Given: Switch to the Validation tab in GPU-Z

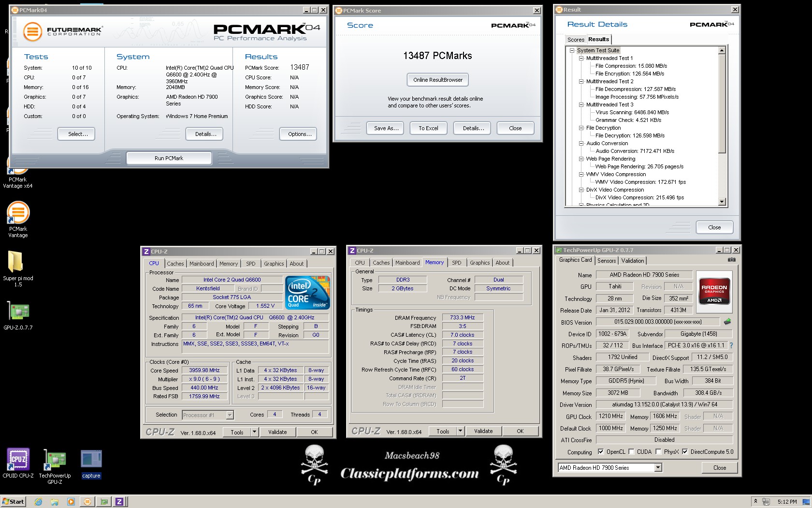Looking at the screenshot, I should (633, 261).
